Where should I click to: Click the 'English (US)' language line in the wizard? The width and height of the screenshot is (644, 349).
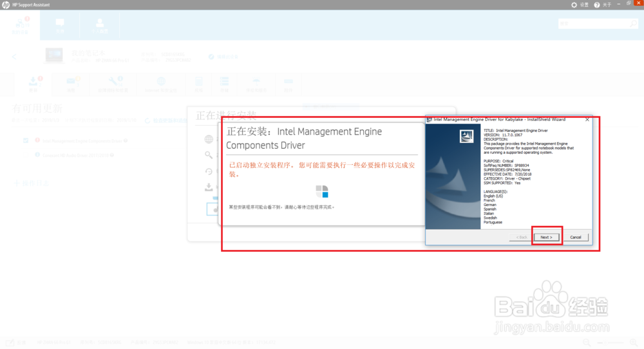coord(493,196)
